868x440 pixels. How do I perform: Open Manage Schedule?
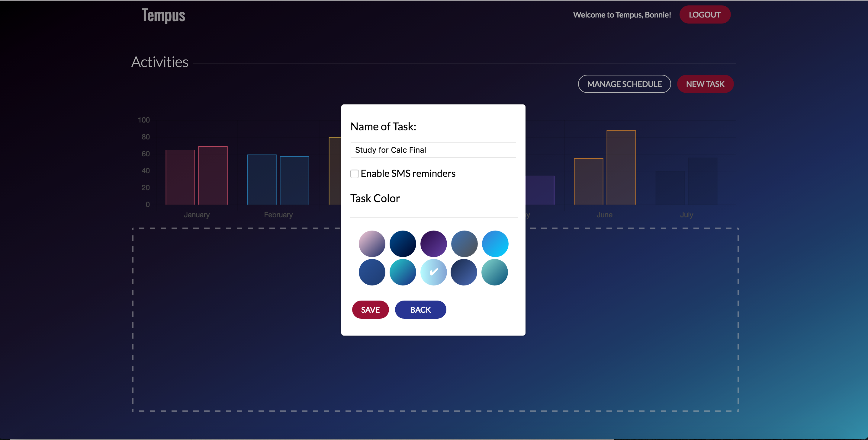(x=624, y=84)
